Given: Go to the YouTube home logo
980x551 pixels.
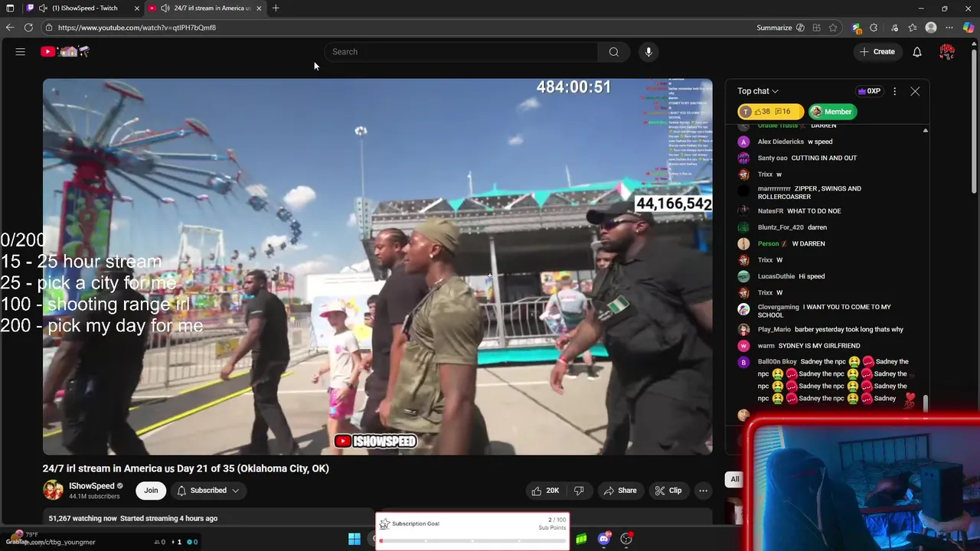Looking at the screenshot, I should click(65, 52).
